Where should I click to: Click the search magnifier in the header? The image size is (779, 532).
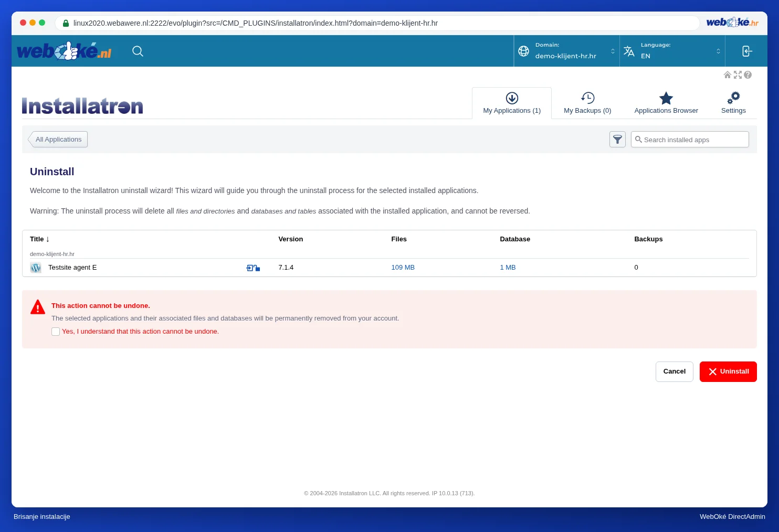[x=138, y=51]
